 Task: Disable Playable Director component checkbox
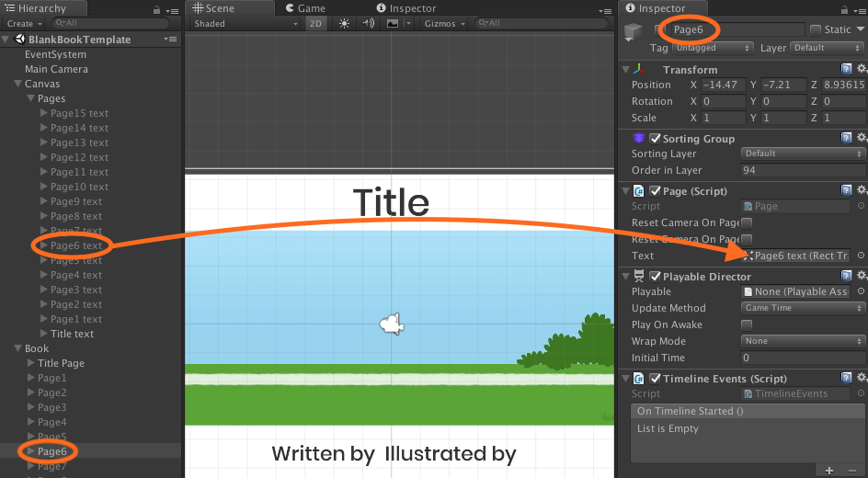click(655, 276)
